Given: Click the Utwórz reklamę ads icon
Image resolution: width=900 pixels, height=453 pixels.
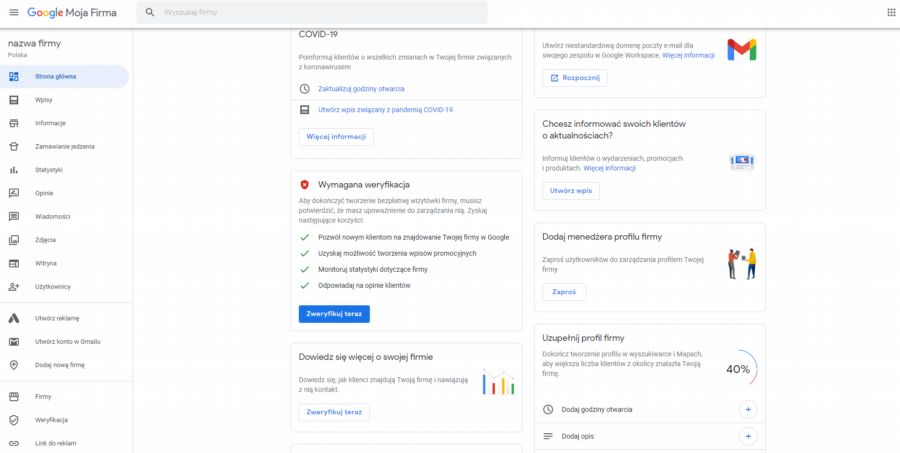Looking at the screenshot, I should pyautogui.click(x=14, y=318).
